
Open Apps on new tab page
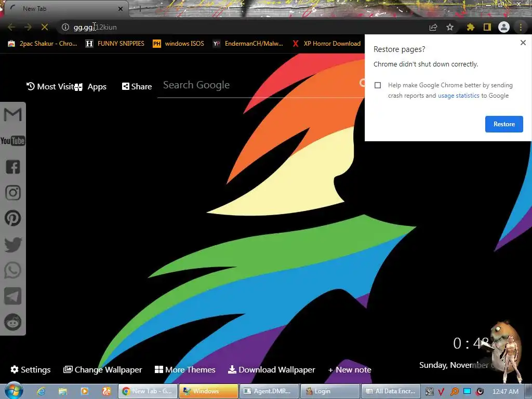[x=91, y=87]
